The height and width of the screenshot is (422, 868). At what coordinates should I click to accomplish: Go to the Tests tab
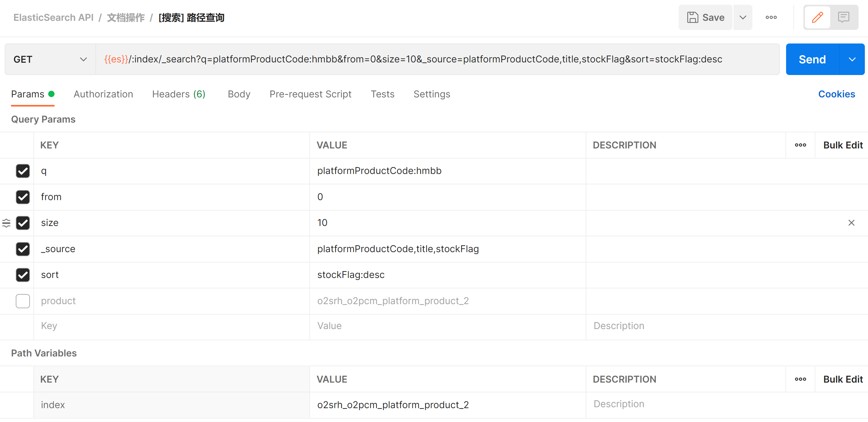coord(382,94)
